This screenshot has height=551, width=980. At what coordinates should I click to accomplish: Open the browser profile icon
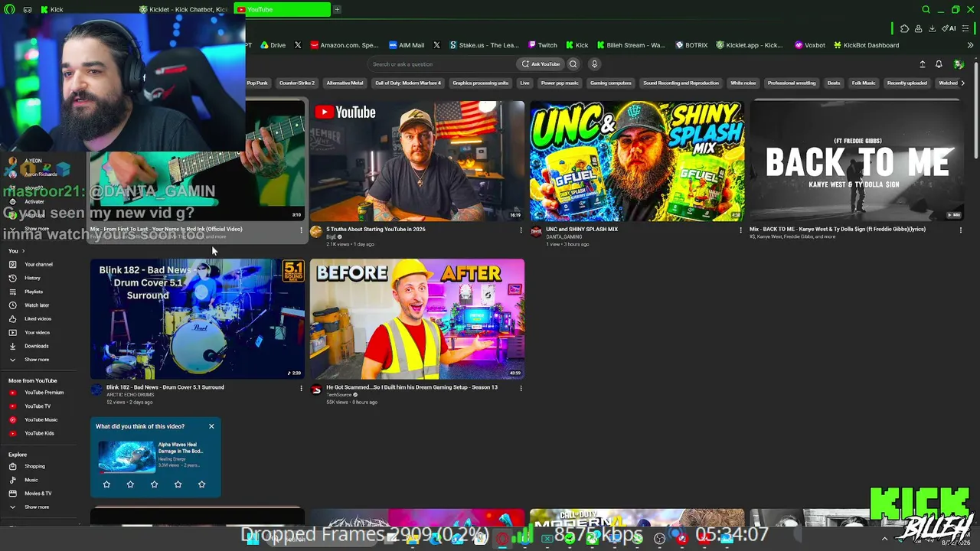pos(918,29)
